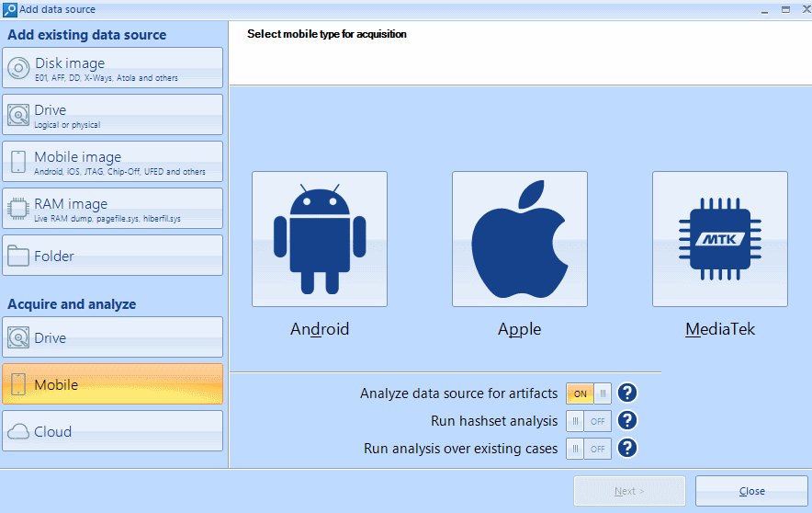Screen dimensions: 812x513
Task: Click the Close button
Action: coord(751,491)
